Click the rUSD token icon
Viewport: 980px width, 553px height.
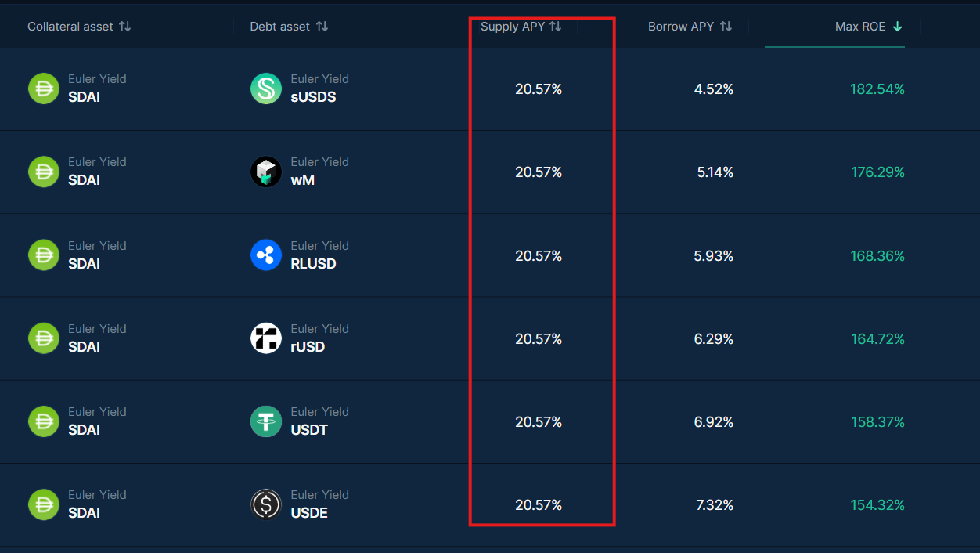[266, 338]
